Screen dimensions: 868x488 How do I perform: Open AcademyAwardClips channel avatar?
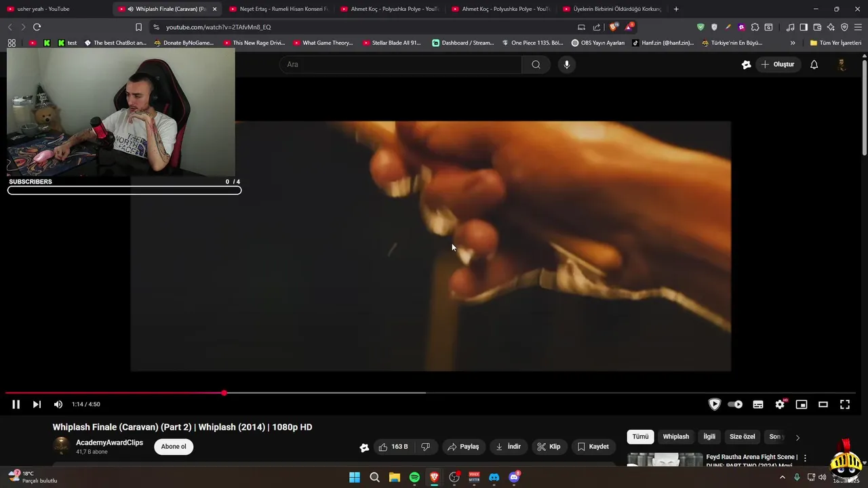(x=61, y=446)
